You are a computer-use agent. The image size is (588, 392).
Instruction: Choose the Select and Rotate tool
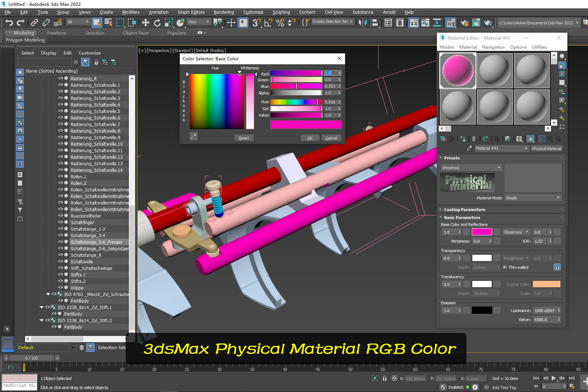click(x=157, y=22)
